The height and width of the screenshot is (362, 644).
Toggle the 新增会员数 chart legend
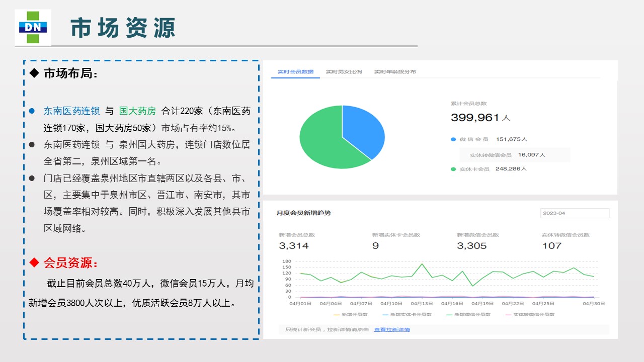click(x=351, y=315)
